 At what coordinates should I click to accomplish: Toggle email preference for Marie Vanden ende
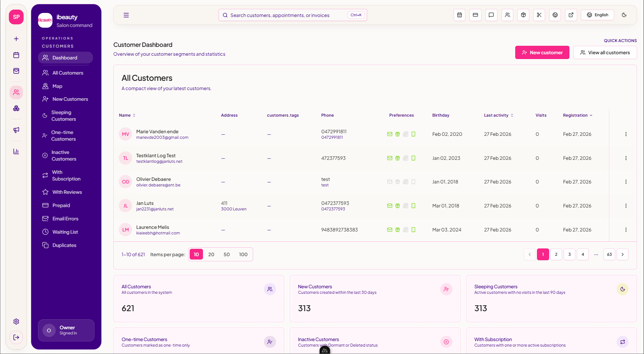(x=390, y=134)
